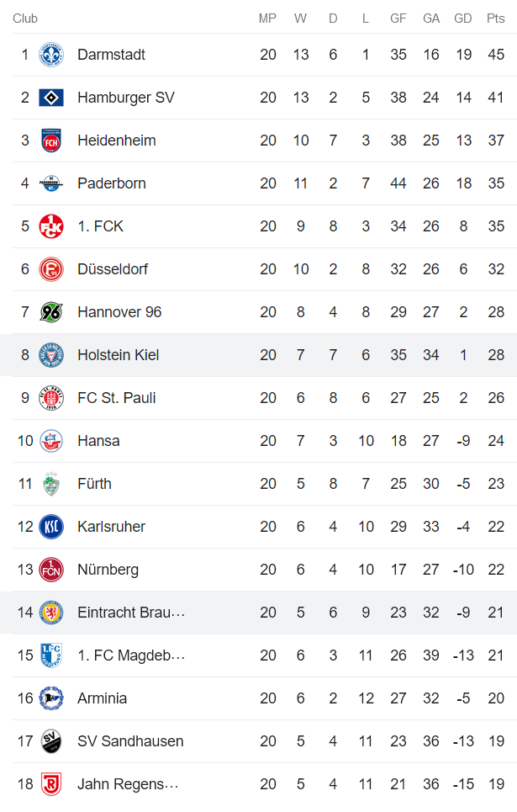Screen dimensions: 517x812
Task: Click the 1. FC Magdeburg team name
Action: tap(131, 655)
